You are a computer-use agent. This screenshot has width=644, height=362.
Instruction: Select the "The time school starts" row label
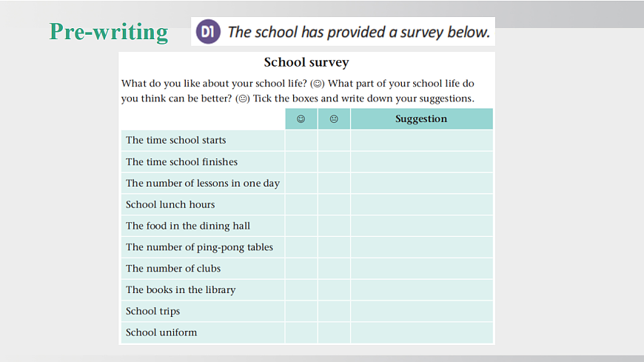pos(176,140)
